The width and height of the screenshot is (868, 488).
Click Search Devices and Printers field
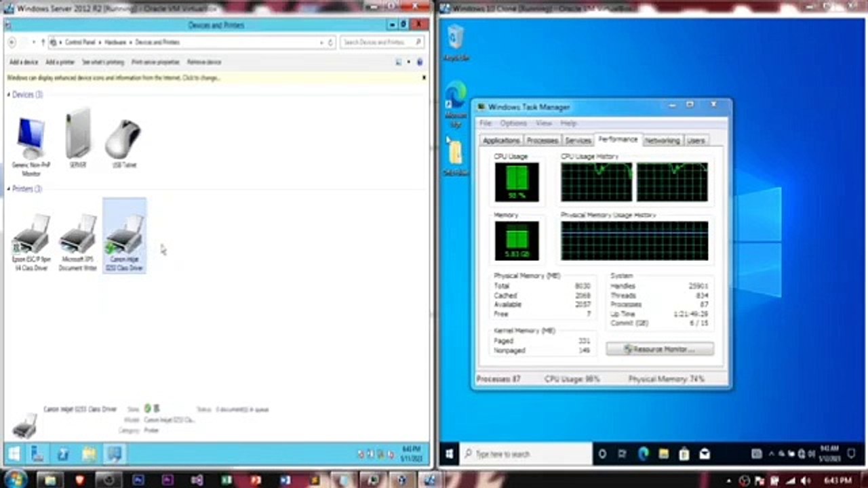pos(382,42)
